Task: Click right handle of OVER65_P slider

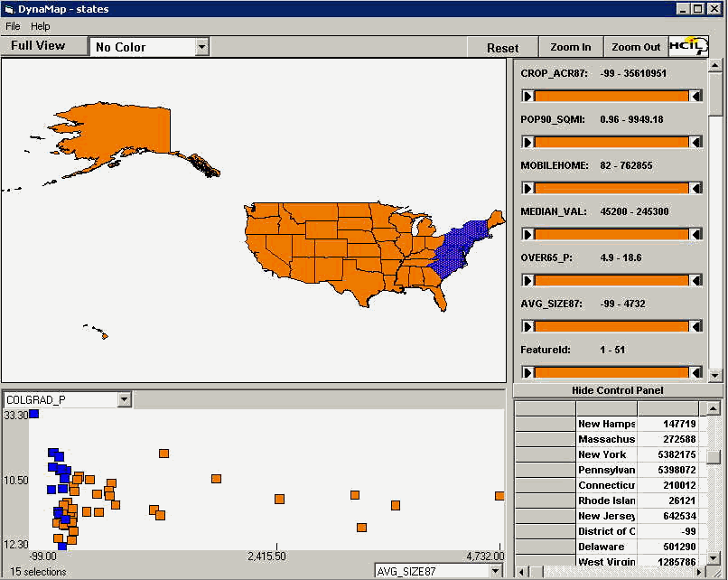Action: tap(695, 280)
